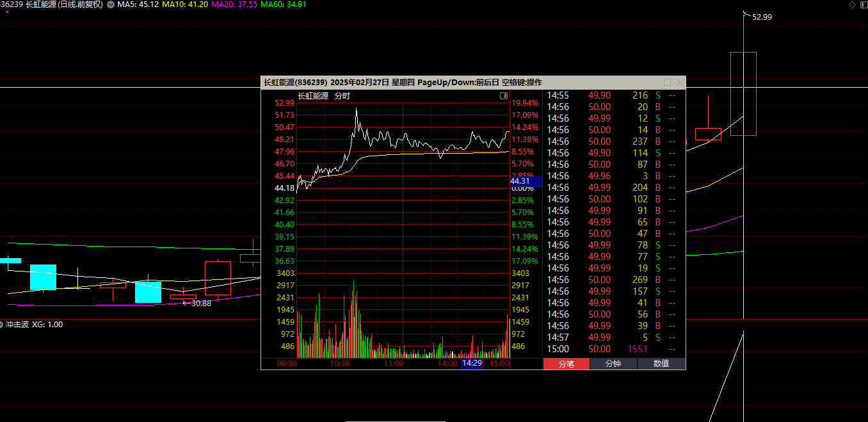Viewport: 868px width, 422px height.
Task: Click the 30.88 low price marker
Action: (x=200, y=304)
